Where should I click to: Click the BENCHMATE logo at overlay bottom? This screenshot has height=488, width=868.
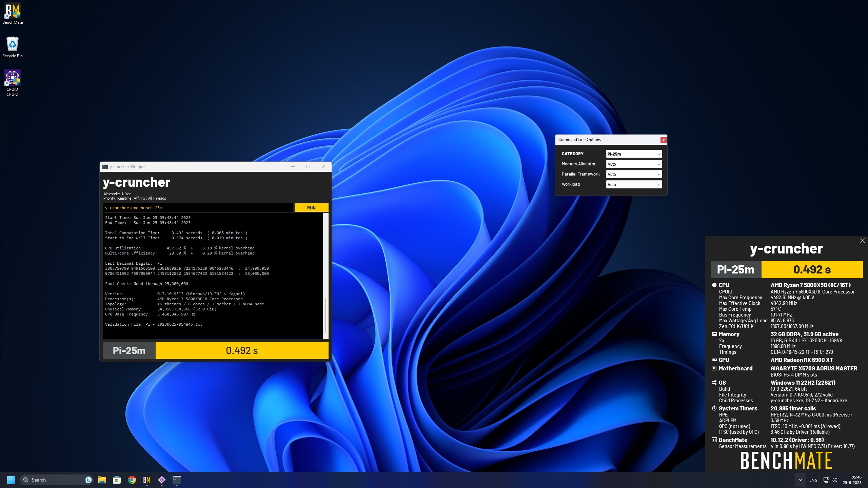786,461
